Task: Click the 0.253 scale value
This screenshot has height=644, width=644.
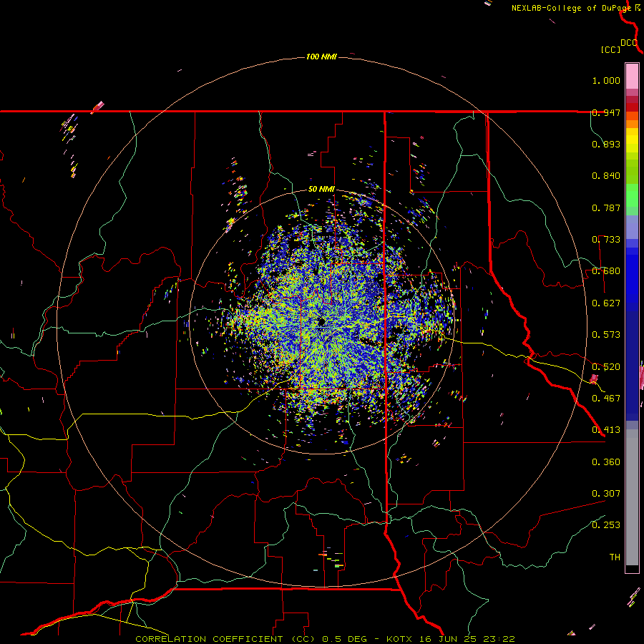Action: pyautogui.click(x=606, y=525)
